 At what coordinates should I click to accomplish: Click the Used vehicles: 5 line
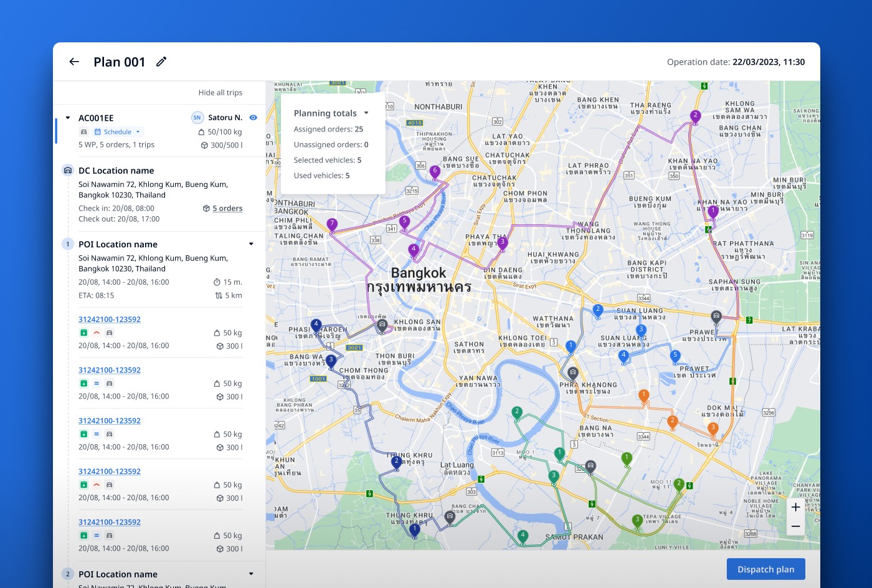click(321, 176)
